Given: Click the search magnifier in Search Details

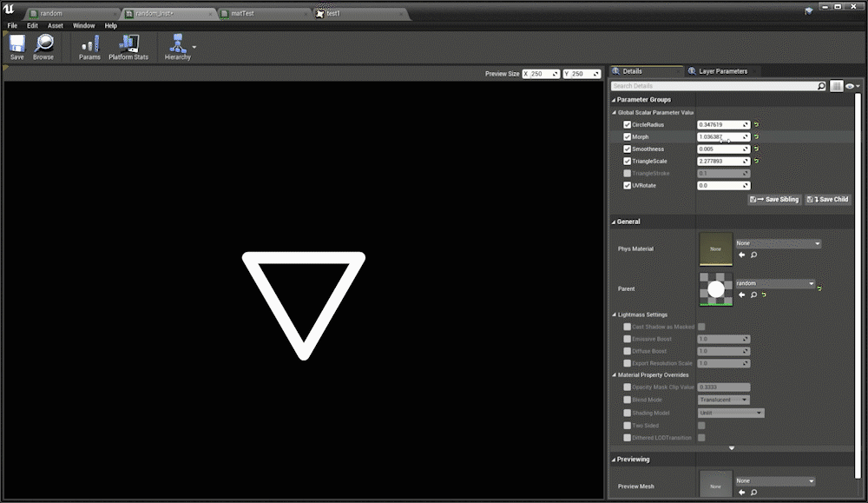Looking at the screenshot, I should [821, 86].
